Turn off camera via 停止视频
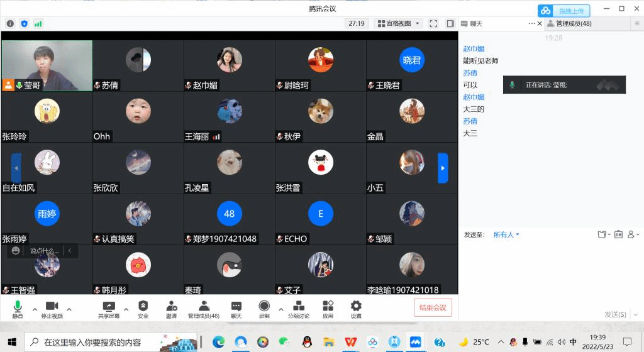644x352 pixels. [52, 308]
